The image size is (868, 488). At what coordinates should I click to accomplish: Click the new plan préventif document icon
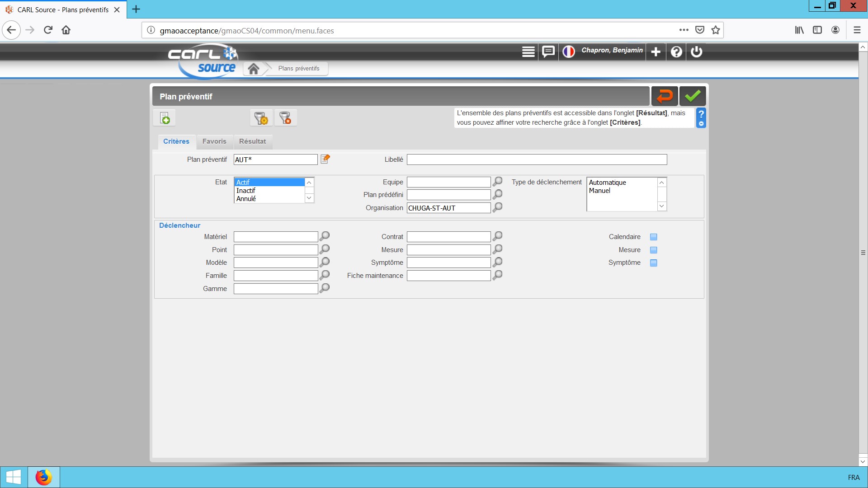(165, 118)
